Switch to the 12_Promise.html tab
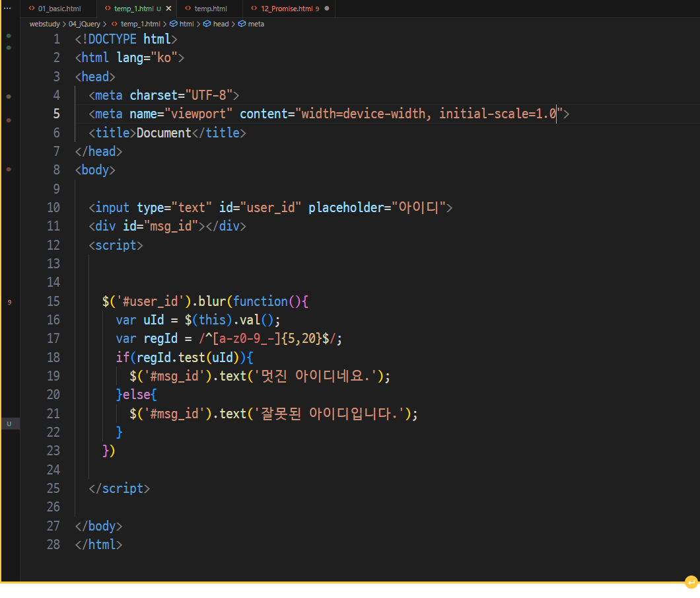The image size is (700, 598). (286, 9)
